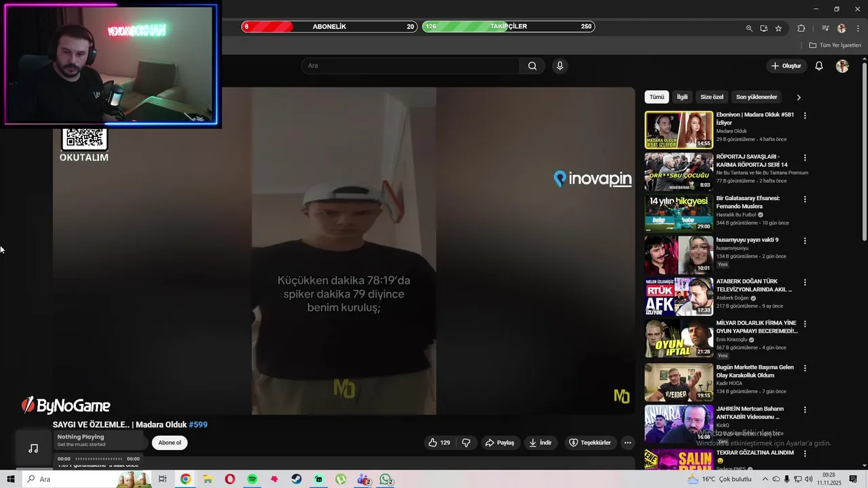Open RÖPORTAJ SAVAŞLARI video thumbnail

coord(679,171)
